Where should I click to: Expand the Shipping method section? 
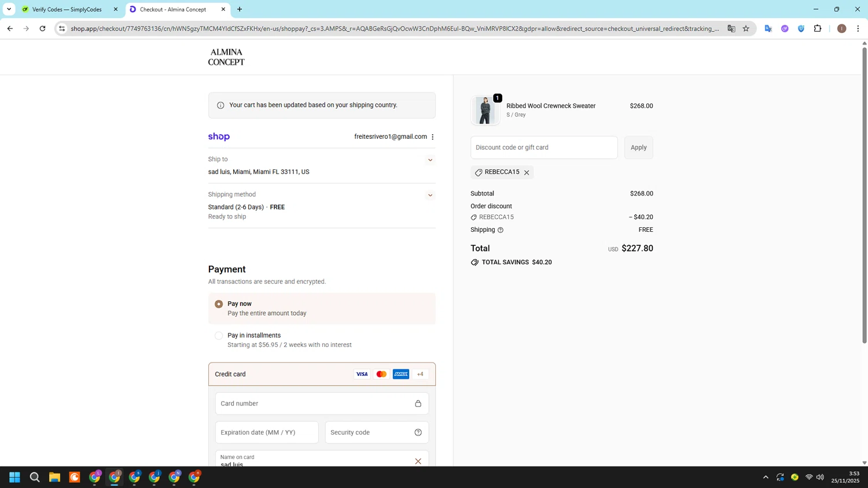430,195
